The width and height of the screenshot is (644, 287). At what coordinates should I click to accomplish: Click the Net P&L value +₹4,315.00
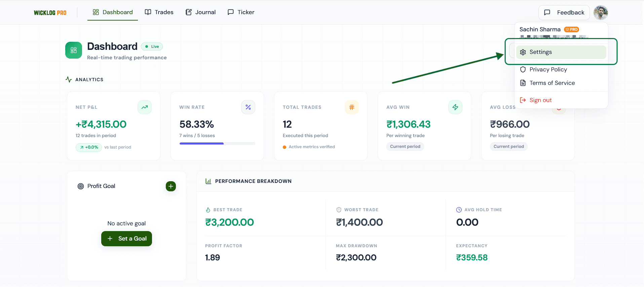click(x=101, y=124)
